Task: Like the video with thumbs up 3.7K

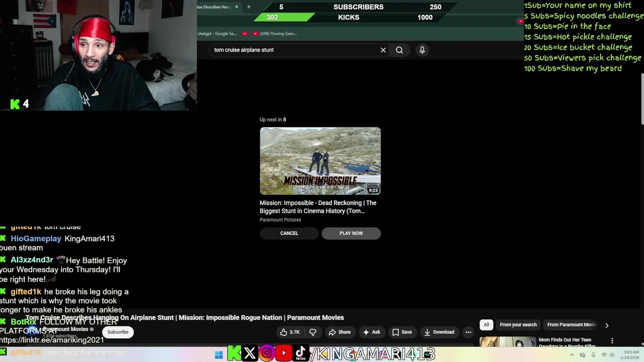Action: 289,332
